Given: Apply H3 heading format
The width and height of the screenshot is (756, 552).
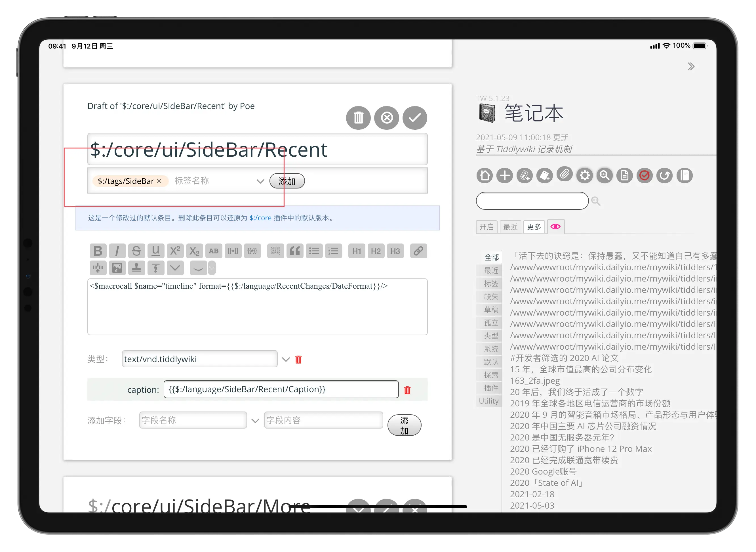Looking at the screenshot, I should (395, 251).
